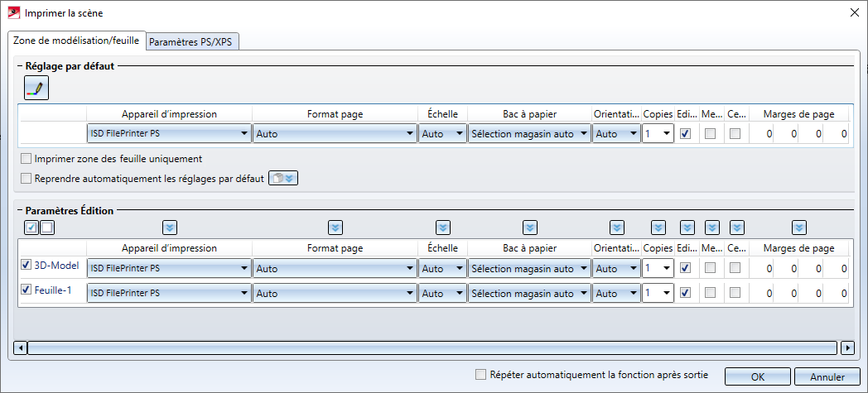Apply default Format page using its down-arrow icon
The image size is (868, 393).
pos(335,228)
